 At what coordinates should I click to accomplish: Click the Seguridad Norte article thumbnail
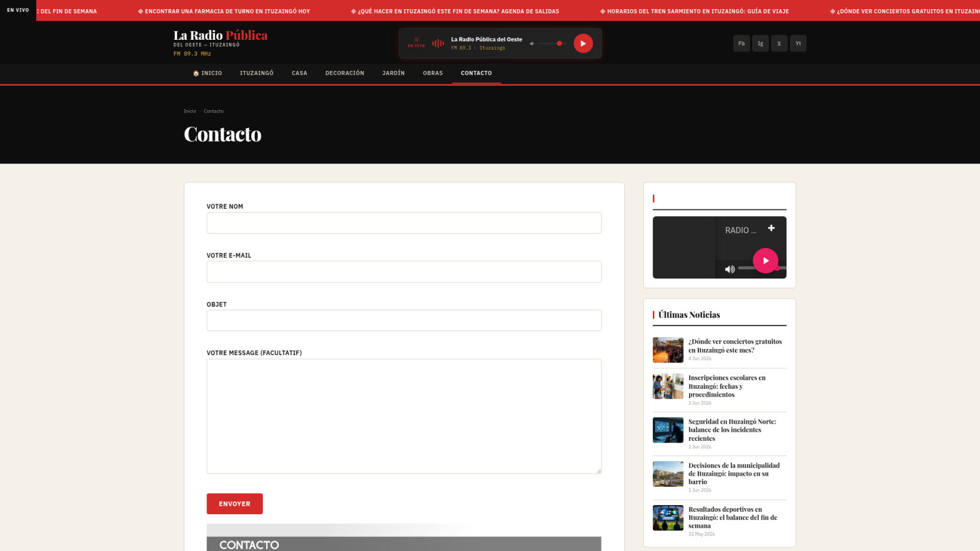668,430
